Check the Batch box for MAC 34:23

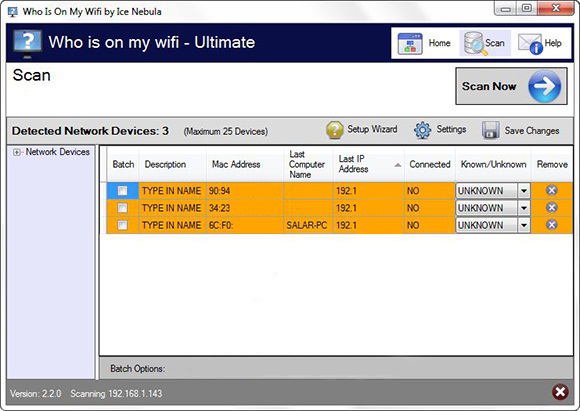(x=122, y=208)
